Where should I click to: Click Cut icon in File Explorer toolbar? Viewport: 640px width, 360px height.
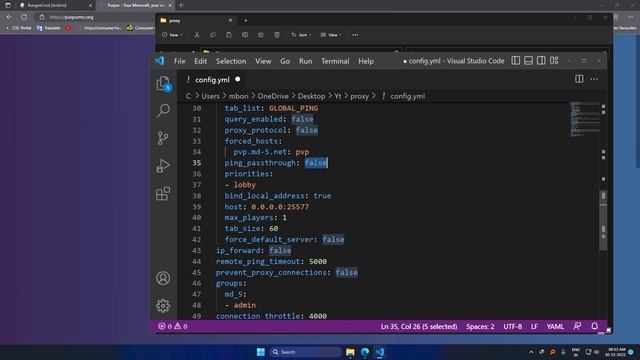pos(197,35)
